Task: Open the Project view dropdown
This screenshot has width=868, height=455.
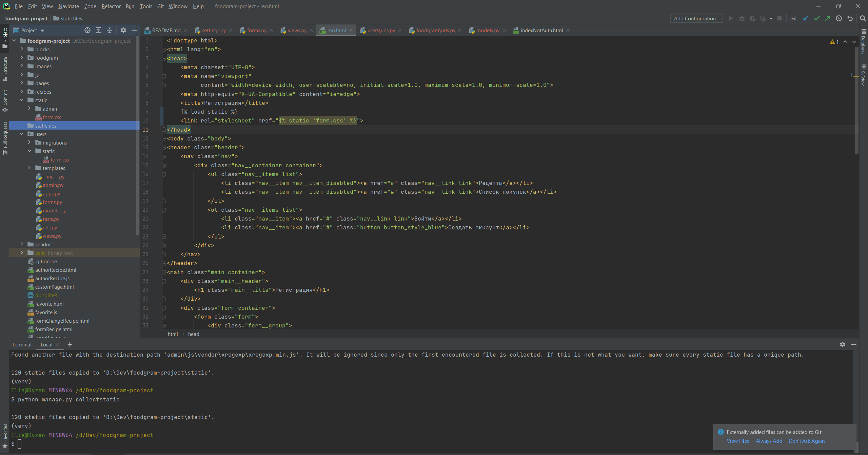Action: tap(33, 30)
